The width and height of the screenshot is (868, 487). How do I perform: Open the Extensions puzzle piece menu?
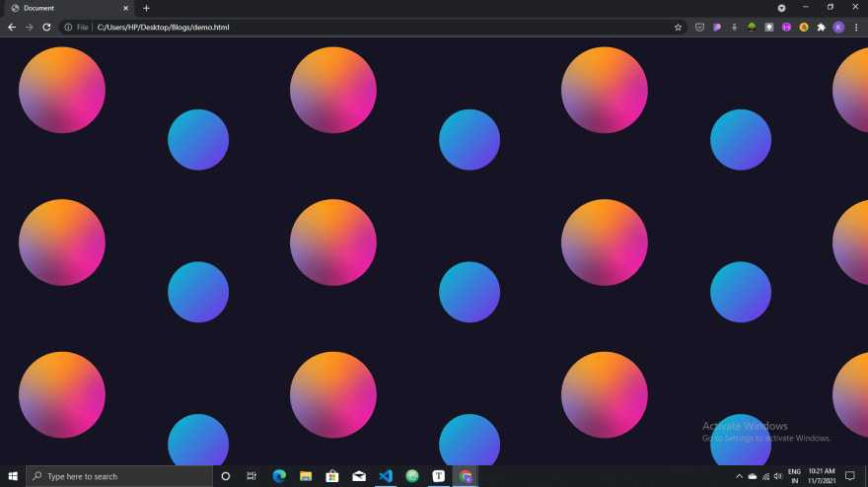pos(821,28)
